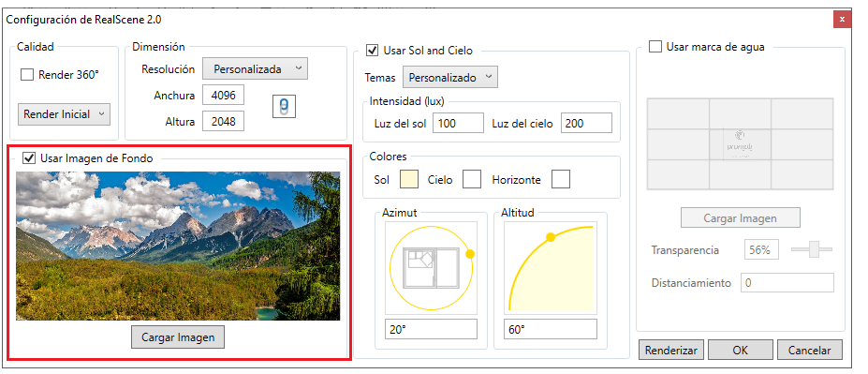This screenshot has width=868, height=374.
Task: Toggle the Usar Sol and Cielo checkbox
Action: coord(372,51)
